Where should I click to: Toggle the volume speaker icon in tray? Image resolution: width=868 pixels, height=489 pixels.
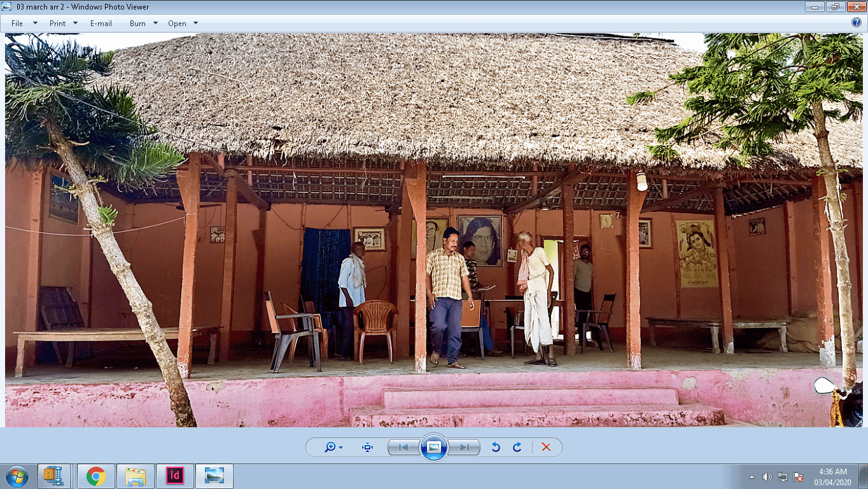[767, 477]
